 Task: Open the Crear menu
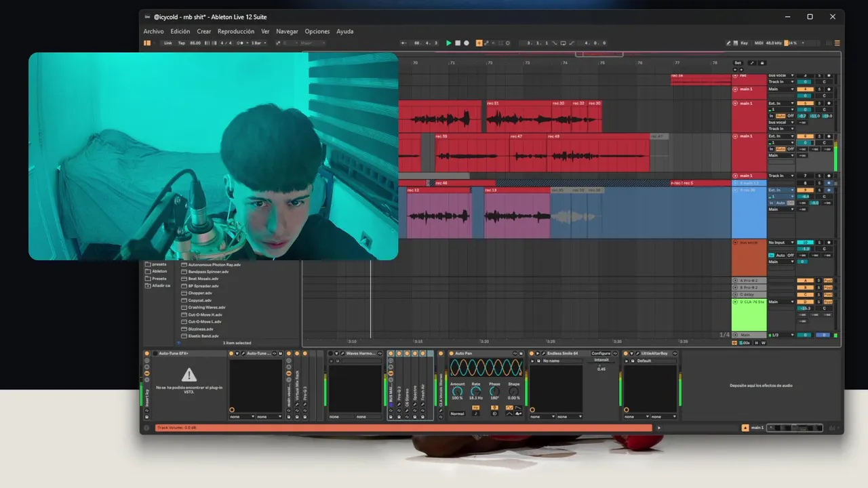pyautogui.click(x=204, y=31)
